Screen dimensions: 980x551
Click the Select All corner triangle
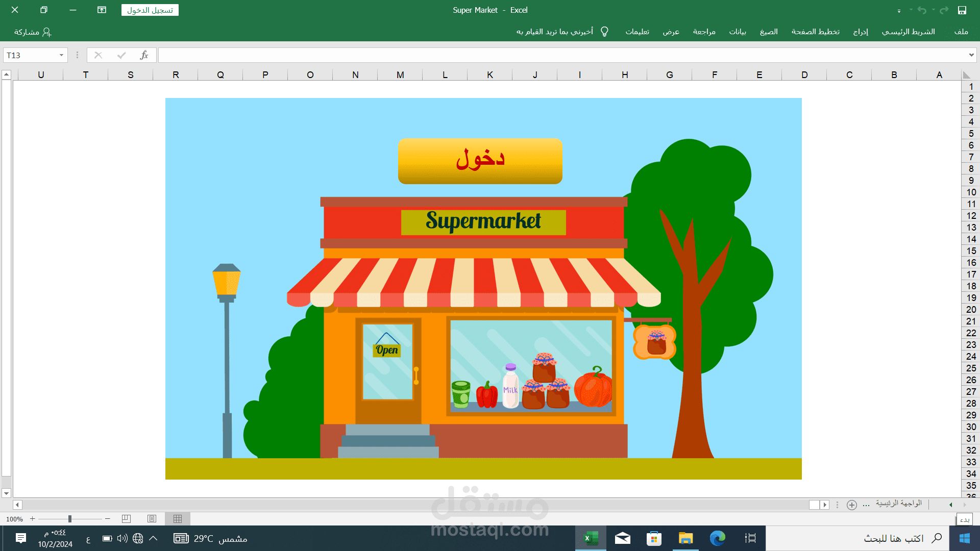[x=967, y=75]
